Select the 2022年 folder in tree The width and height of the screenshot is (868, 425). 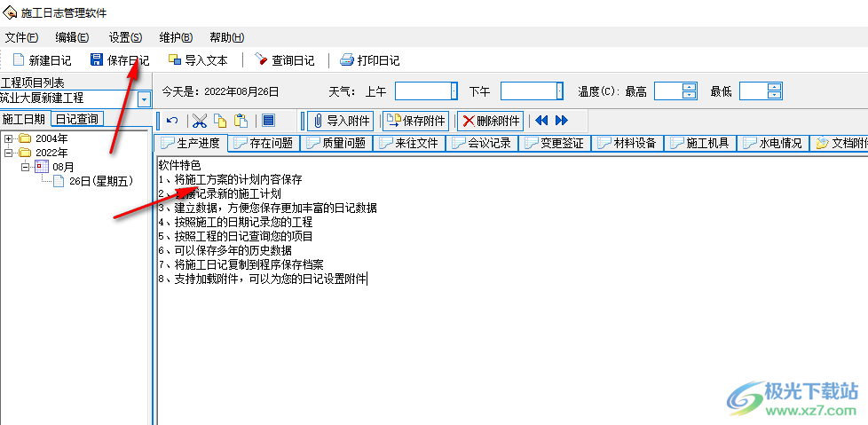[43, 153]
